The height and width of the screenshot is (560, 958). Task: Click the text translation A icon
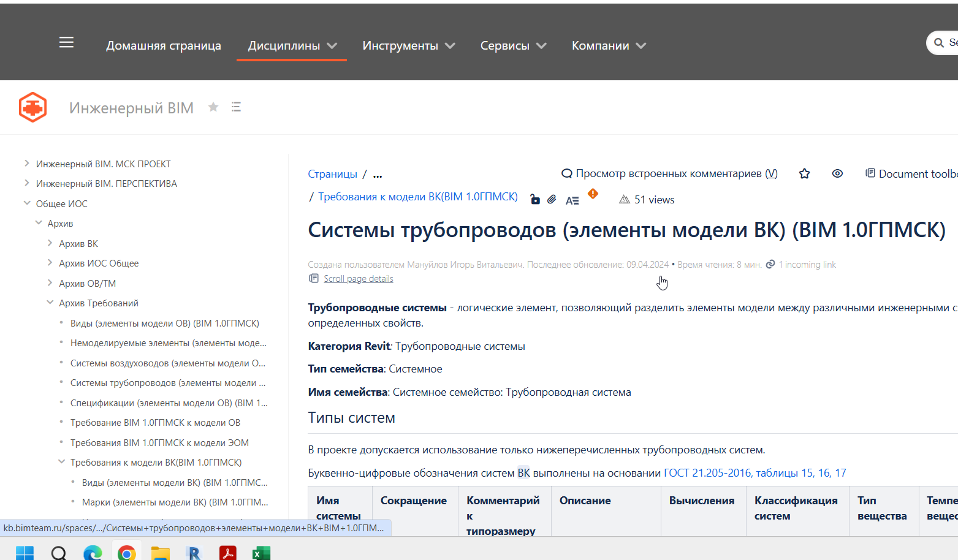click(x=572, y=200)
